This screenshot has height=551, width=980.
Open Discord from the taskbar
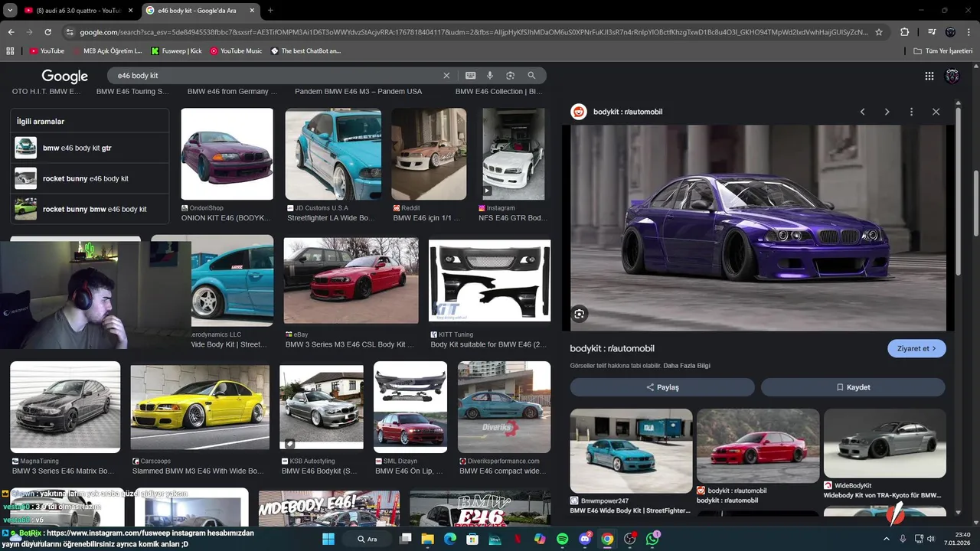(x=585, y=539)
